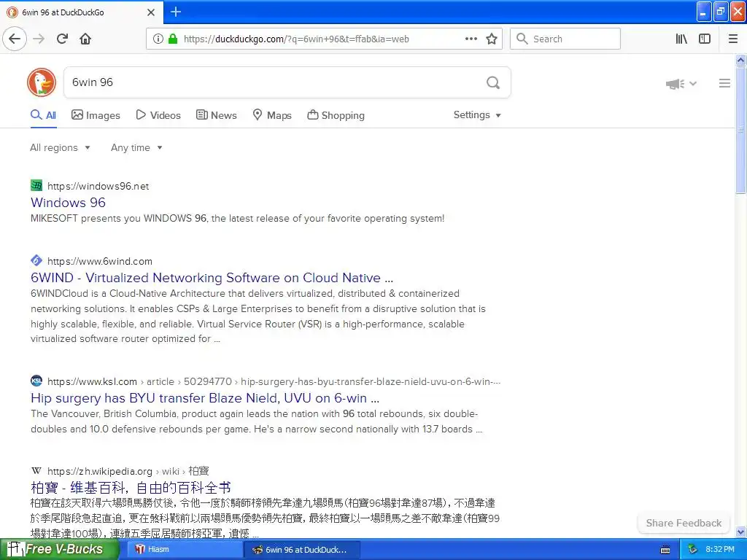Image resolution: width=747 pixels, height=560 pixels.
Task: Focus the Firefox Search field
Action: click(565, 39)
